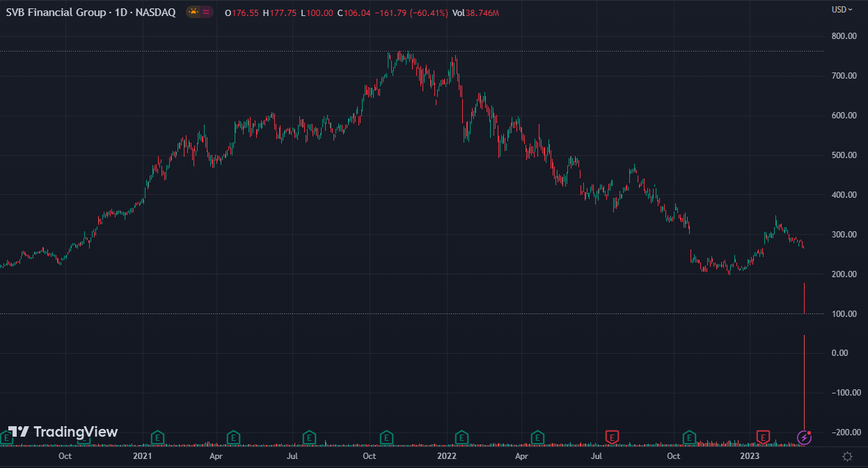Click the change value −161.79 (−60.41%)
Image resolution: width=868 pixels, height=468 pixels.
click(411, 13)
